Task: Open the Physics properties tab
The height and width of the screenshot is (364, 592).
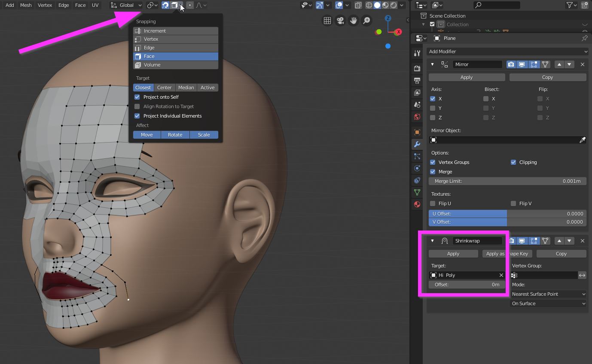Action: click(417, 168)
